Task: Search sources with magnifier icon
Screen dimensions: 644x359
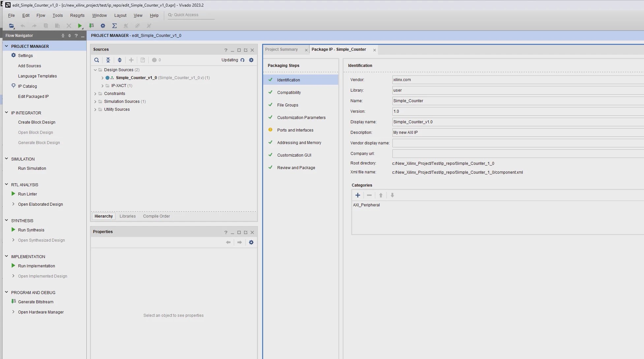Action: point(97,60)
